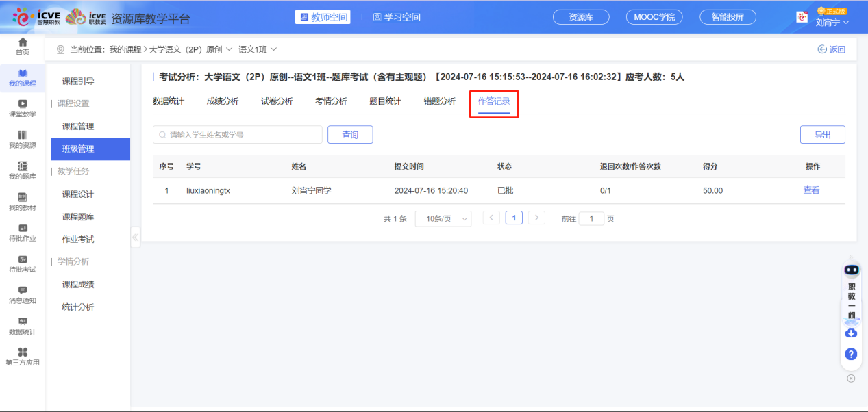Click the blue question mark help icon

point(851,354)
